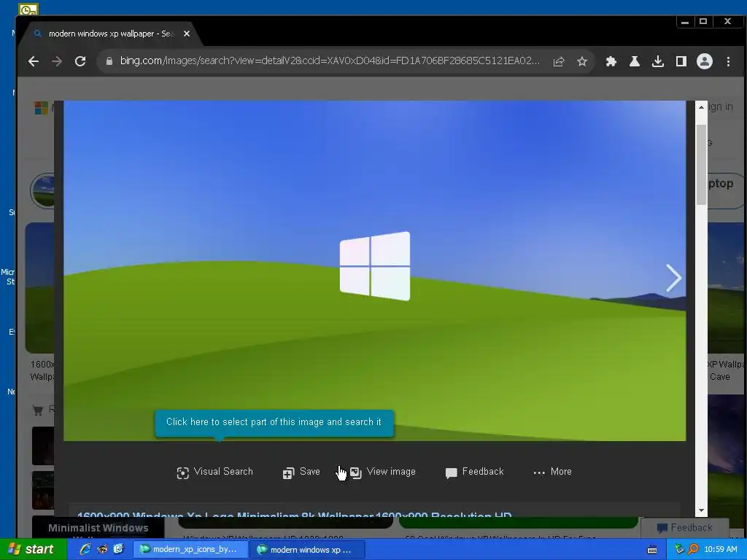This screenshot has width=747, height=560.
Task: Toggle the browser side panel icon
Action: [681, 61]
